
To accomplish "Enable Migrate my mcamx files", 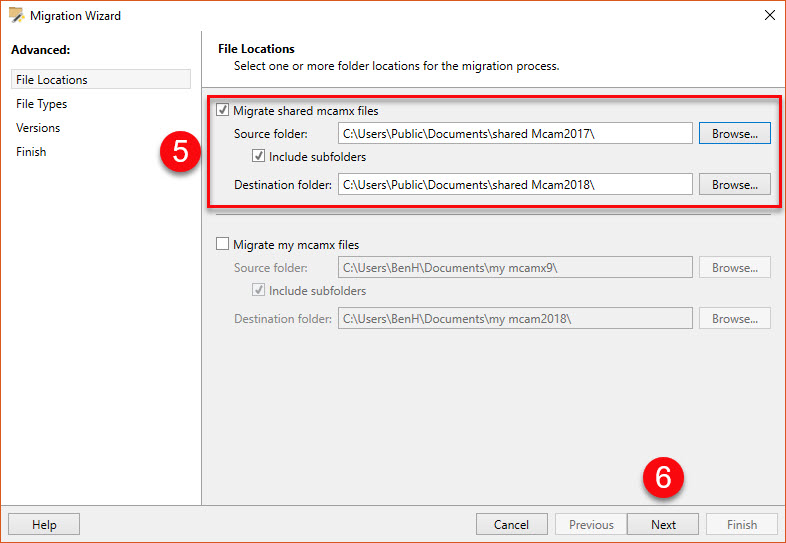I will (x=222, y=244).
